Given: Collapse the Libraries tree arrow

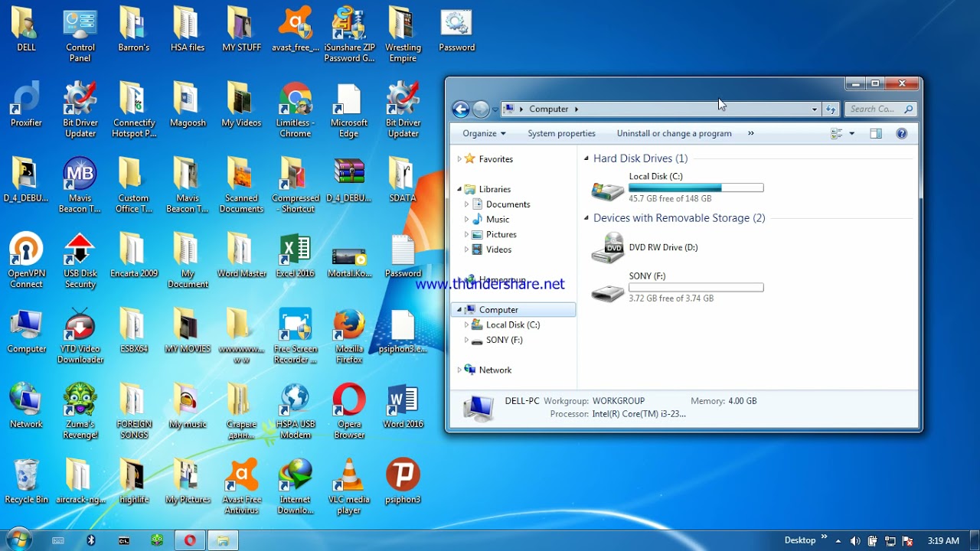Looking at the screenshot, I should [460, 189].
